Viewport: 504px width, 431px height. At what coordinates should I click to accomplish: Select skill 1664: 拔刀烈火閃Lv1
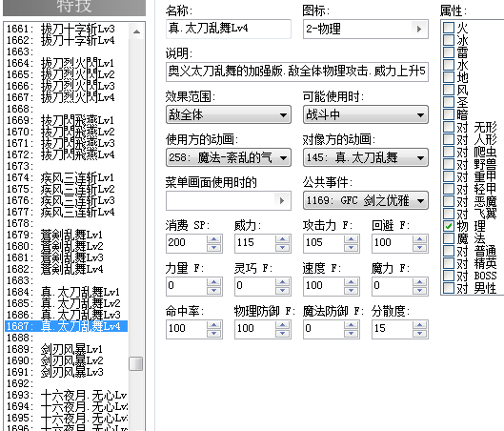coord(67,63)
